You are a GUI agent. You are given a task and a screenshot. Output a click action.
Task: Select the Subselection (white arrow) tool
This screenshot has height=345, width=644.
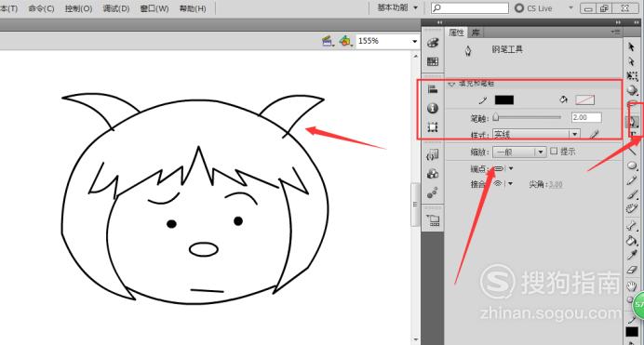coord(631,61)
